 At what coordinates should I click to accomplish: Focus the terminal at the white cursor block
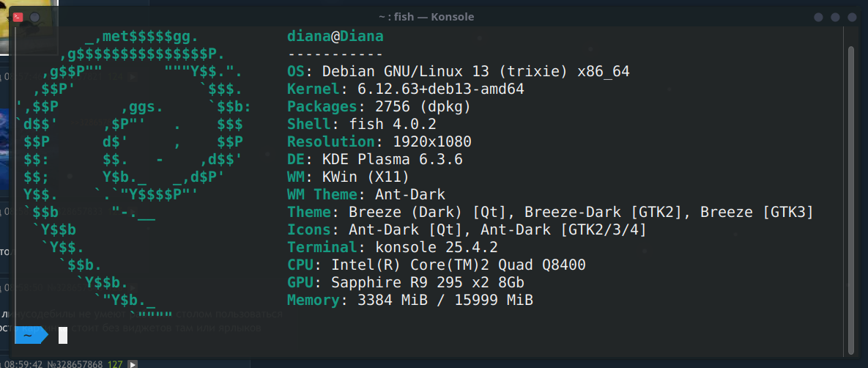click(63, 335)
